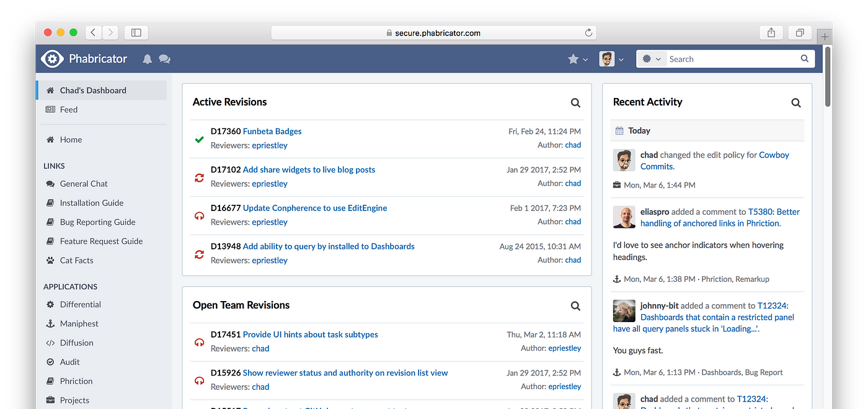Click the Audit icon in applications list
The width and height of the screenshot is (868, 409).
50,362
